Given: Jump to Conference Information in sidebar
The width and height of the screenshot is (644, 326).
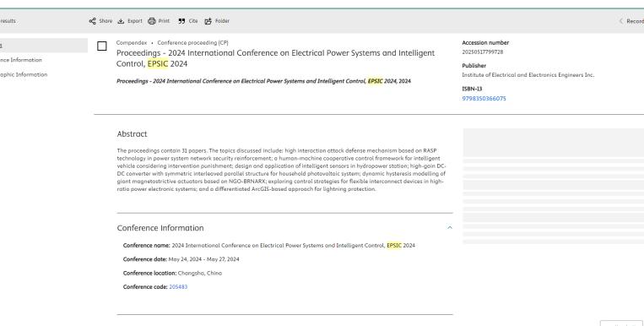Looking at the screenshot, I should pyautogui.click(x=20, y=60).
